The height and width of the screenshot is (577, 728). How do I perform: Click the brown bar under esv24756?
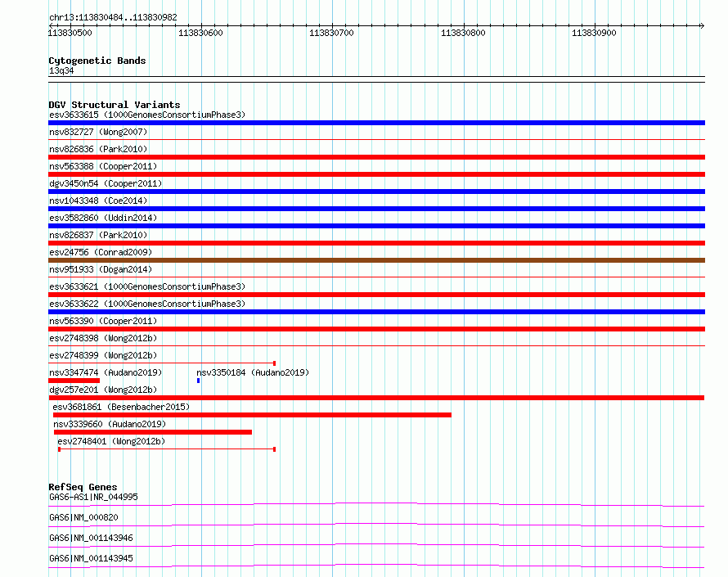click(x=376, y=260)
